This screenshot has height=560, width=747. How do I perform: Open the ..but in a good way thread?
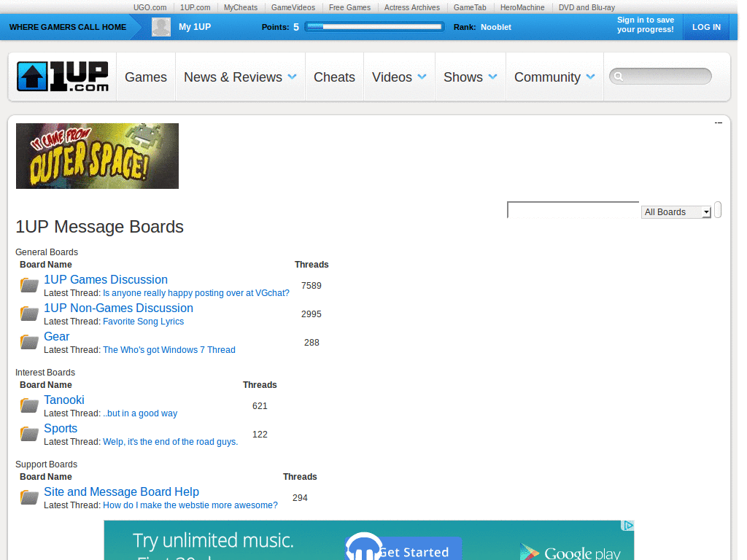coord(140,413)
